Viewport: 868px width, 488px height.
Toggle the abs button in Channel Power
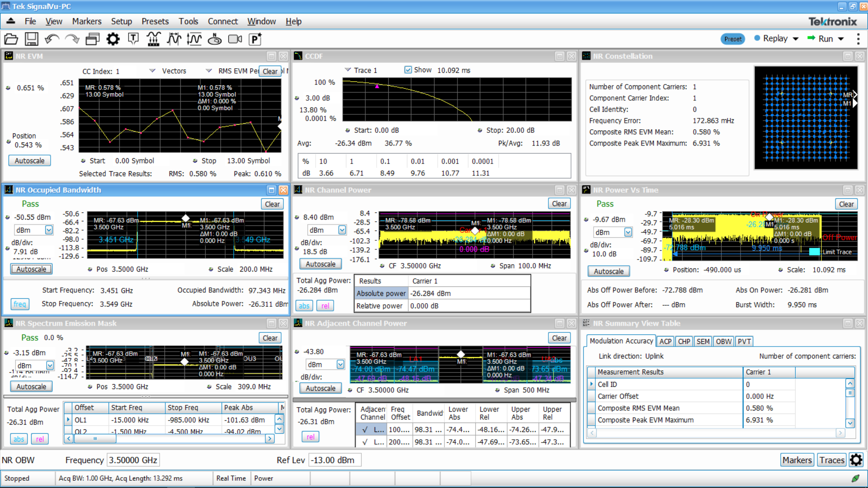tap(304, 306)
